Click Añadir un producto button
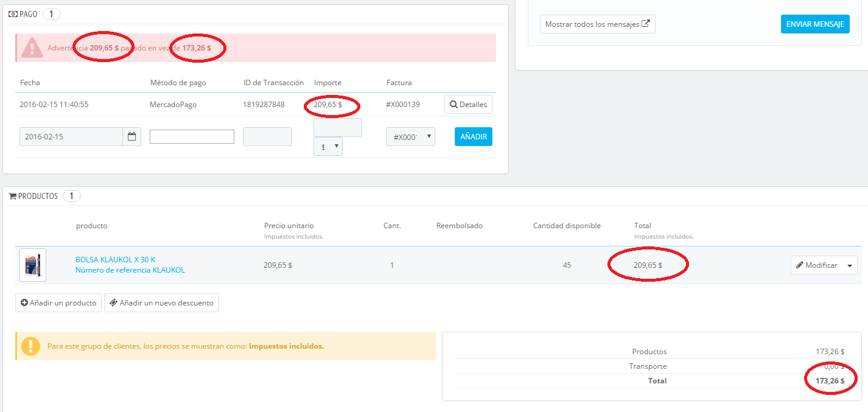This screenshot has width=868, height=412. 58,303
